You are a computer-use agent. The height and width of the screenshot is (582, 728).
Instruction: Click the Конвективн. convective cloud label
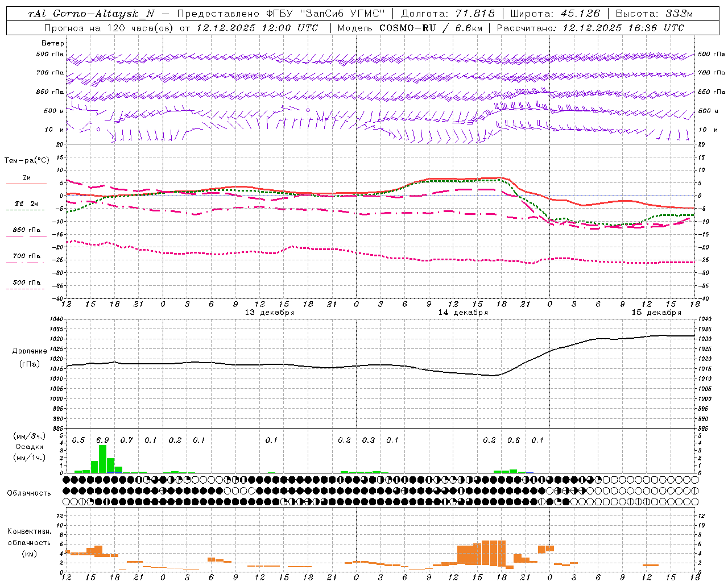(x=29, y=531)
